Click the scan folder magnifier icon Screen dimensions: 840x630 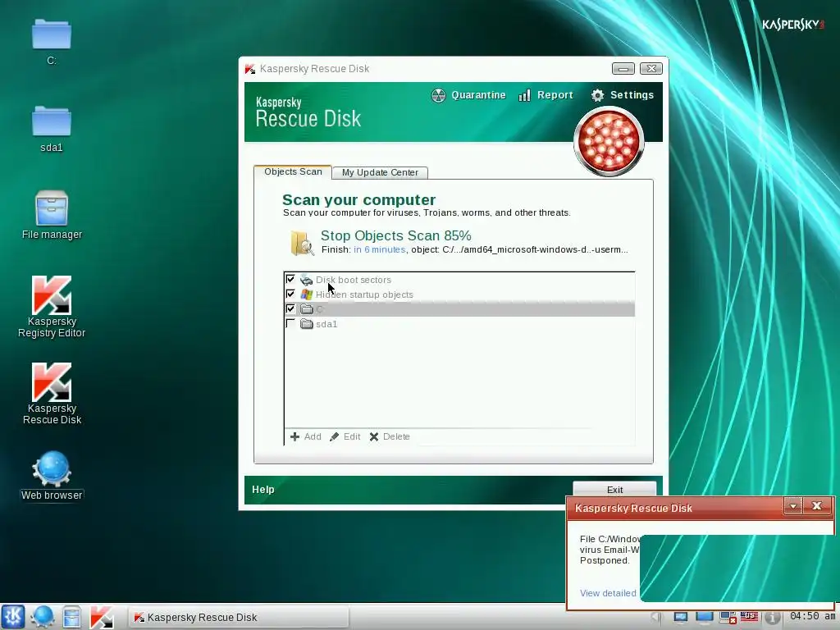[302, 243]
